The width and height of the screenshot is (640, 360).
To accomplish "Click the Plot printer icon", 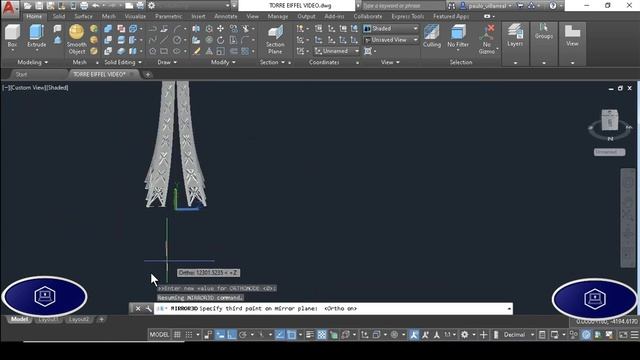I will tap(84, 6).
